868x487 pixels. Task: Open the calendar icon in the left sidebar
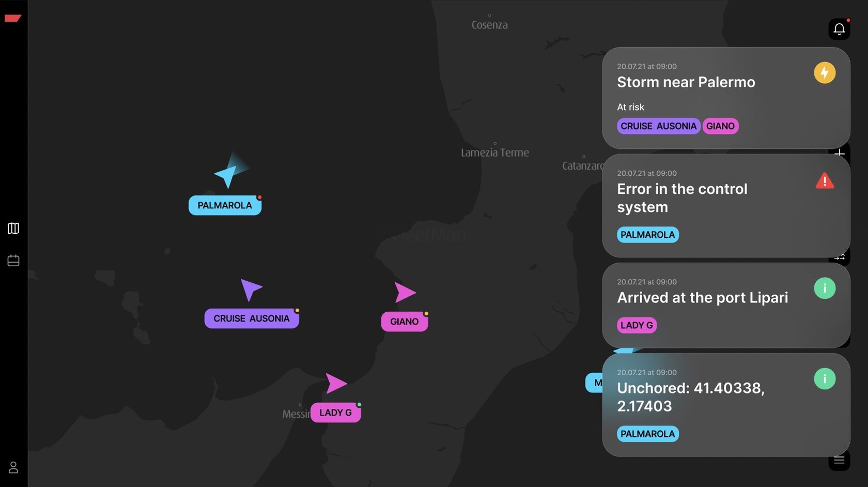13,261
